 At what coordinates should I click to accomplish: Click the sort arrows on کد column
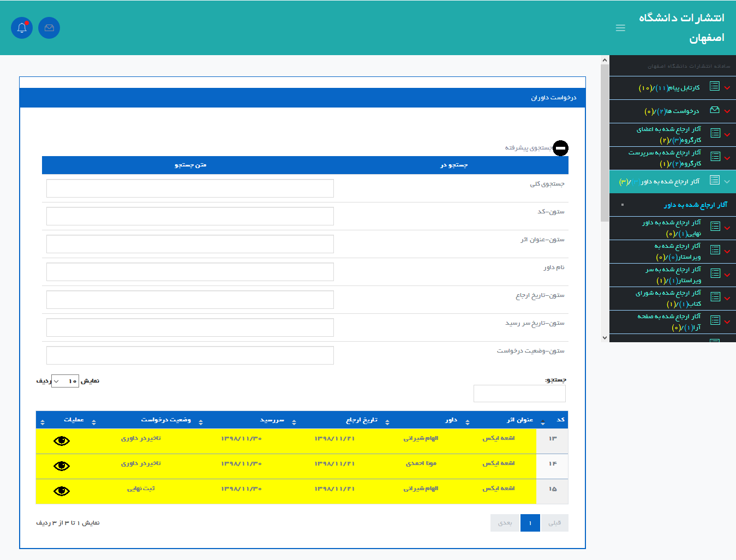click(543, 422)
